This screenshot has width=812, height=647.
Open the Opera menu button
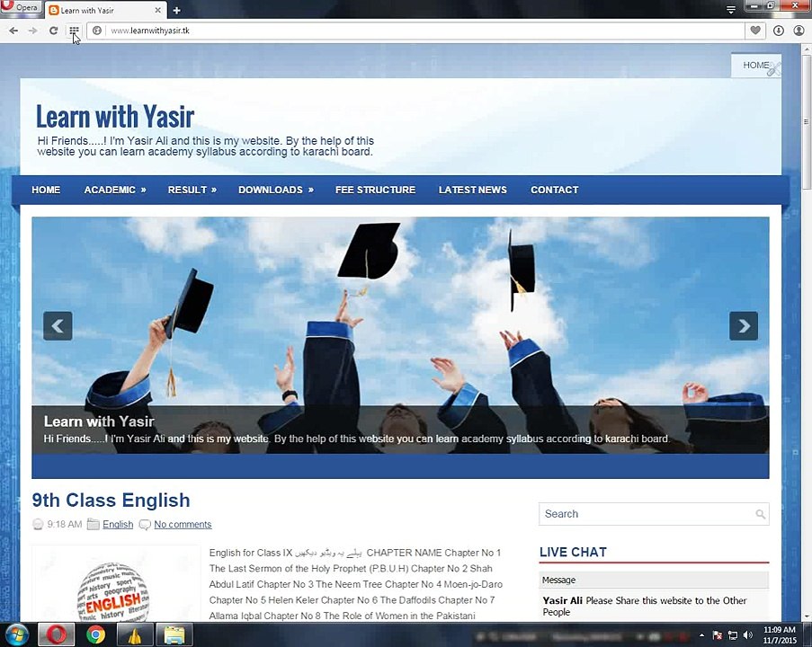(x=21, y=7)
